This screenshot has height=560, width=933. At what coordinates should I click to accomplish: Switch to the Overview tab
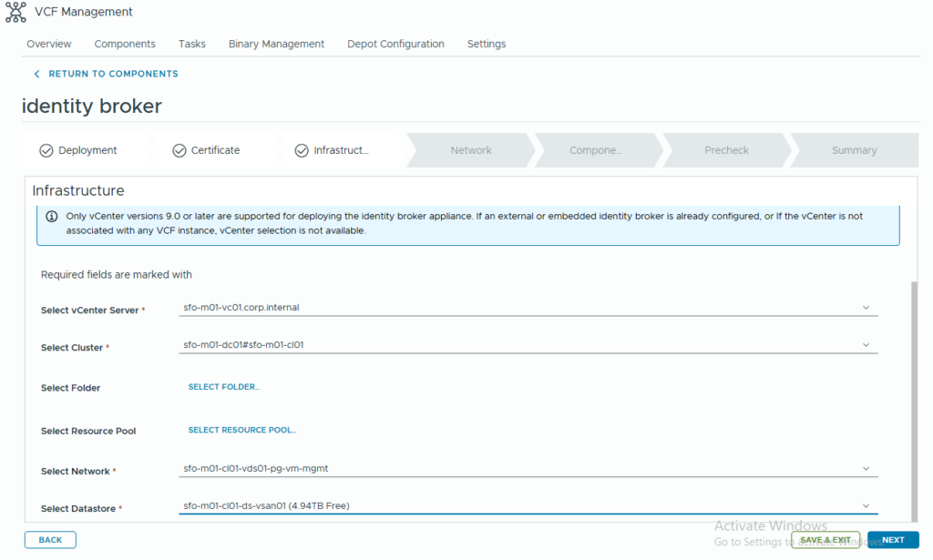pyautogui.click(x=49, y=44)
